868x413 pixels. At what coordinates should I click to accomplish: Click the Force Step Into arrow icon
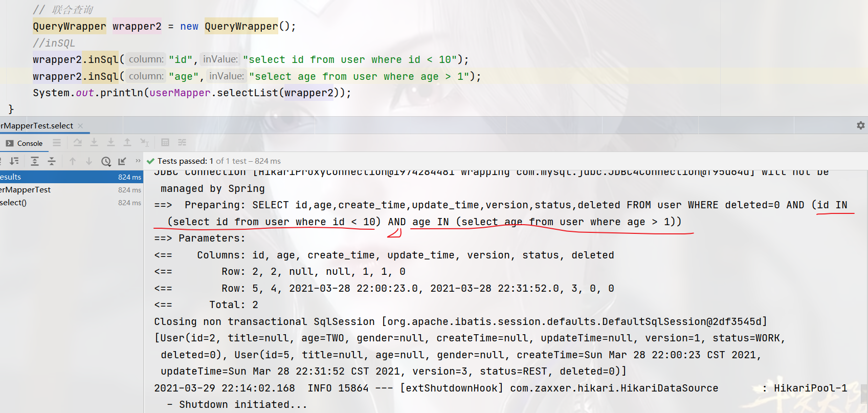pyautogui.click(x=111, y=143)
